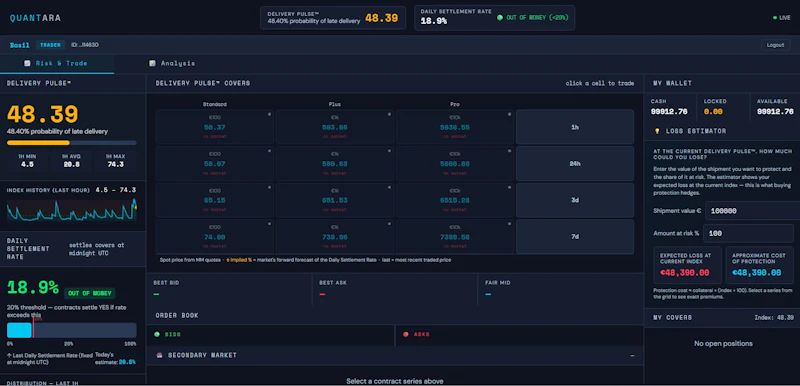Trade the Pro 7d cover at 7399.56

pyautogui.click(x=455, y=237)
